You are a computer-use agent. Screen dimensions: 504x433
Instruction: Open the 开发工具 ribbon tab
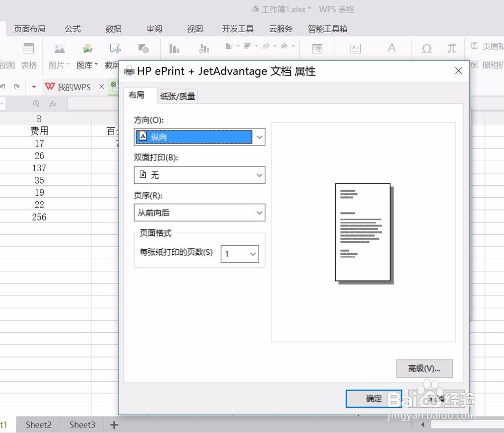238,29
